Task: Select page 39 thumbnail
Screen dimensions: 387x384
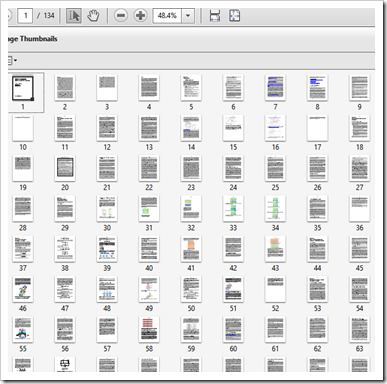Action: point(107,249)
